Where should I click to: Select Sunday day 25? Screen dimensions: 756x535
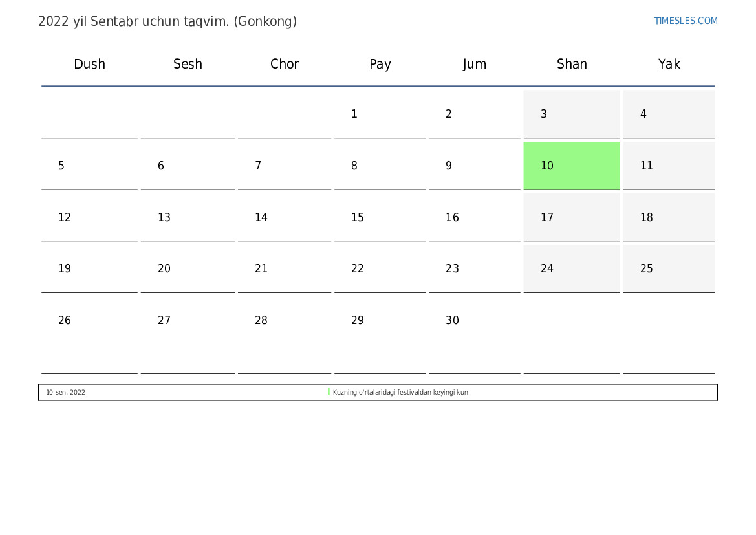[669, 268]
